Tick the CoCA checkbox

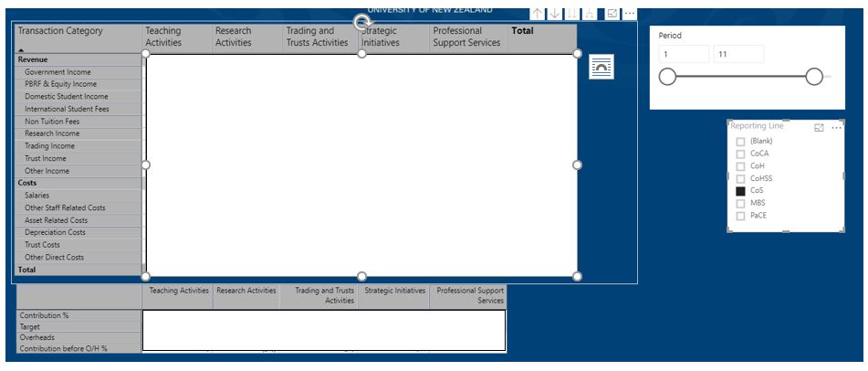740,154
